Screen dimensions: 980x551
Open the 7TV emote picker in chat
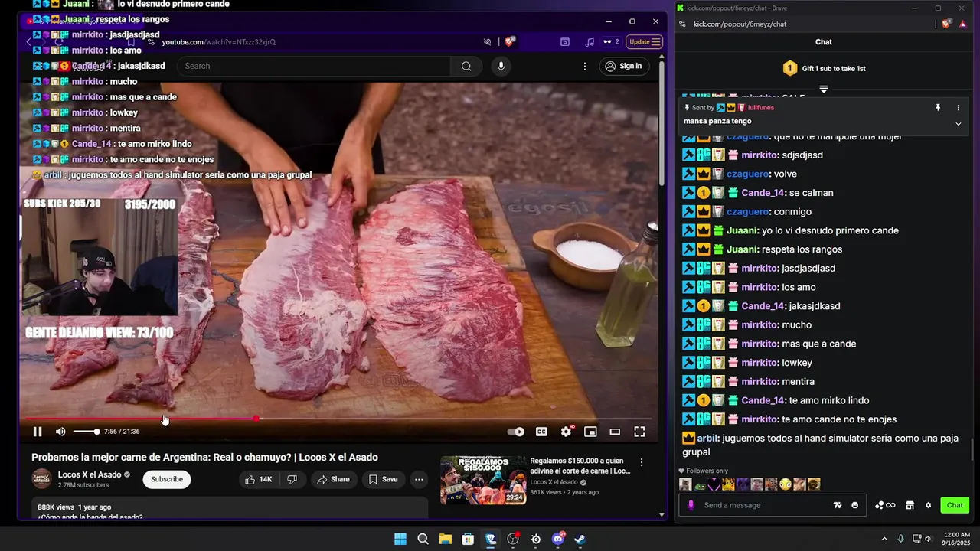click(x=838, y=505)
